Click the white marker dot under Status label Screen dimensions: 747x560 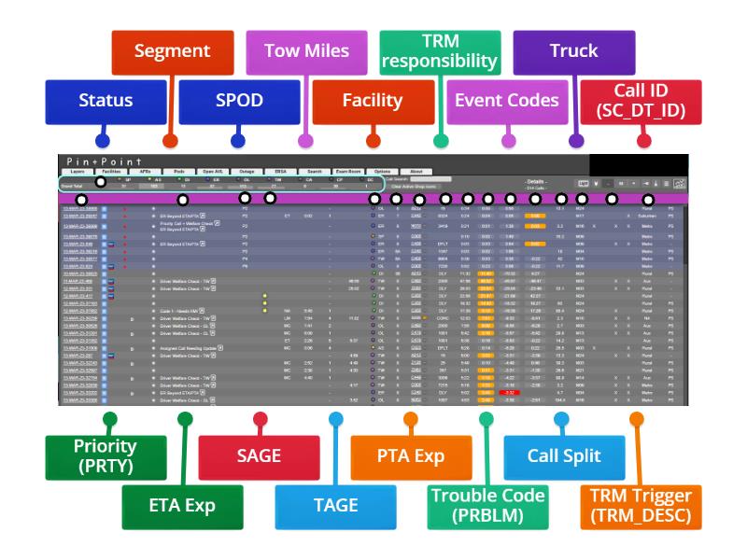tap(101, 181)
